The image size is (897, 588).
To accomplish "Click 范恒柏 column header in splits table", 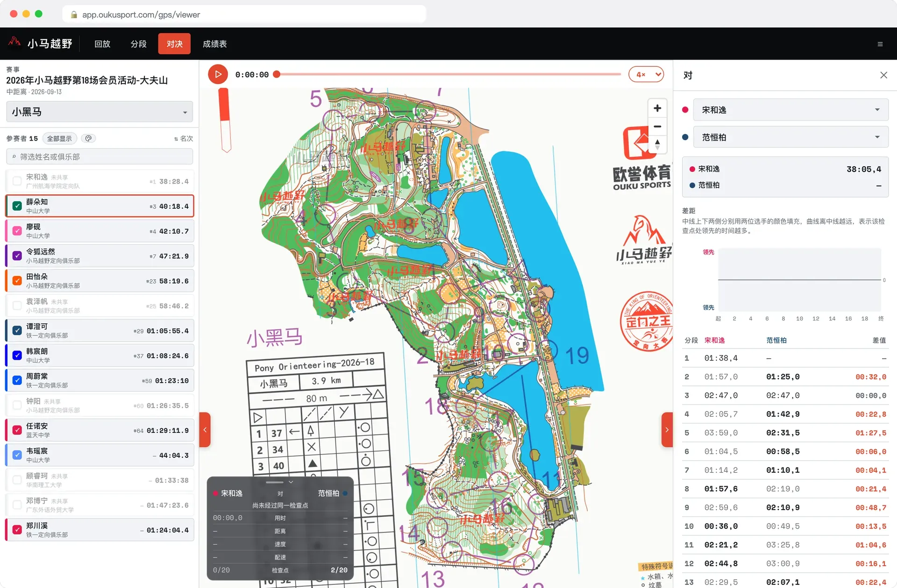I will (x=776, y=340).
